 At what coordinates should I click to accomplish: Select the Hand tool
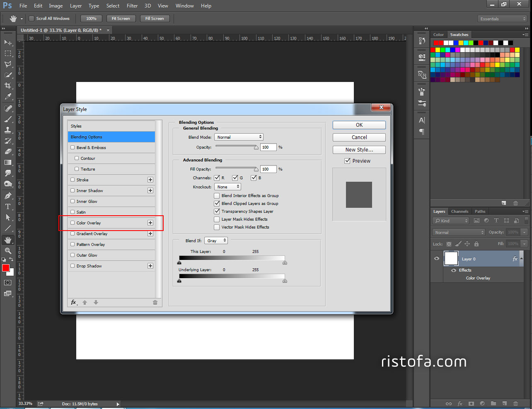click(8, 240)
